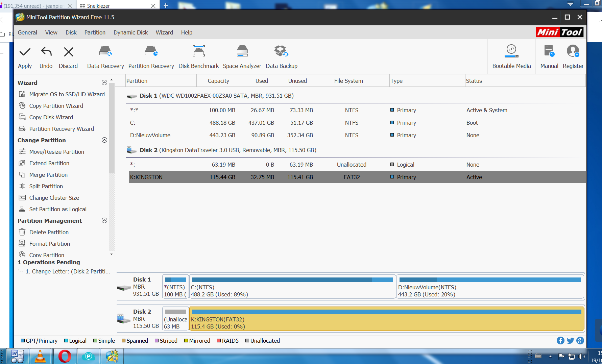Open the Data Recovery tool
This screenshot has height=364, width=602.
coord(105,52)
